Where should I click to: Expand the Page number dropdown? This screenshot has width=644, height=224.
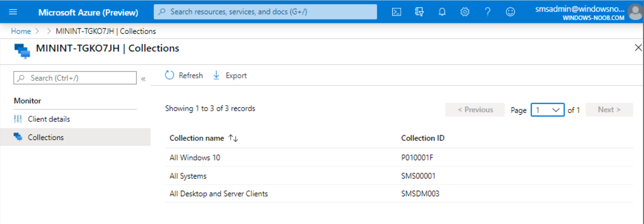coord(547,110)
